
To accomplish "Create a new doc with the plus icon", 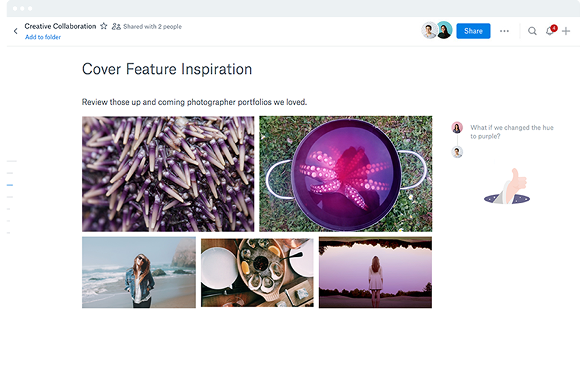I will (x=566, y=31).
